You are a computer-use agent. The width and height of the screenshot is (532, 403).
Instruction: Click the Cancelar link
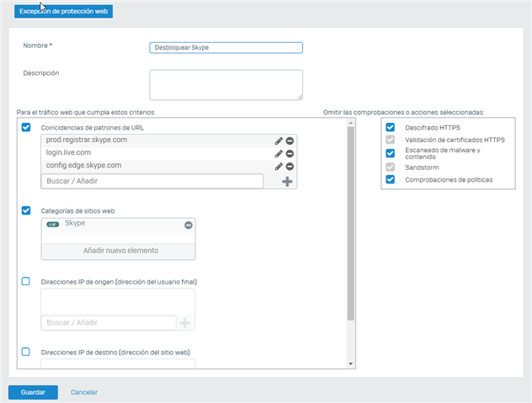tap(84, 393)
